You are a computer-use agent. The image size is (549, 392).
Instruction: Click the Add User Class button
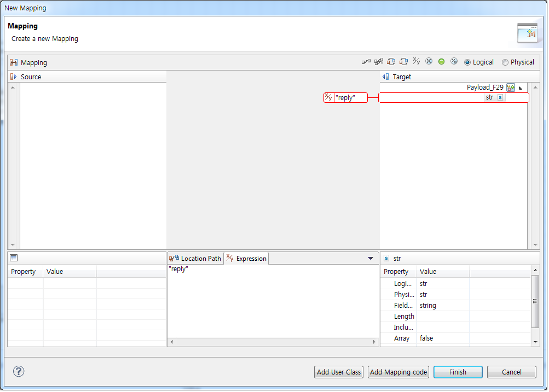tap(338, 372)
